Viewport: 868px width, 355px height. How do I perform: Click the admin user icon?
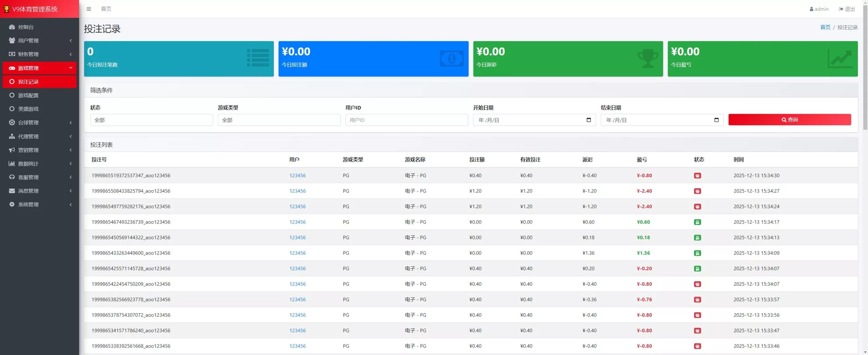coord(811,9)
